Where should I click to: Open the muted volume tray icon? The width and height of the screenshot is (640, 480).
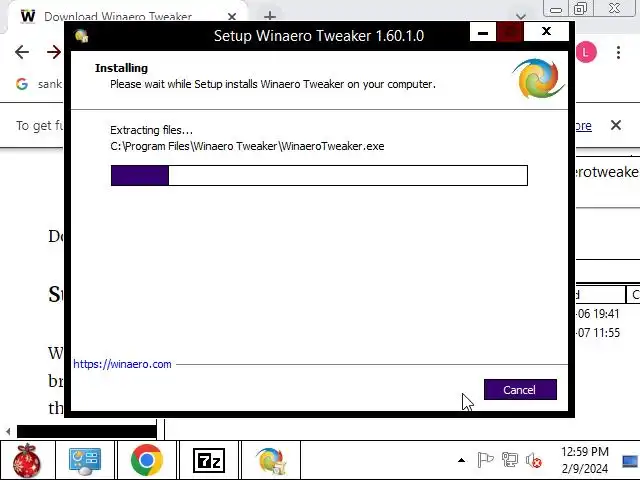[x=534, y=460]
